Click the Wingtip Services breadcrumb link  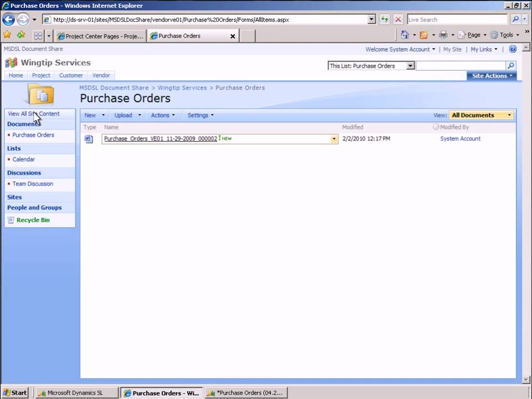(x=182, y=88)
